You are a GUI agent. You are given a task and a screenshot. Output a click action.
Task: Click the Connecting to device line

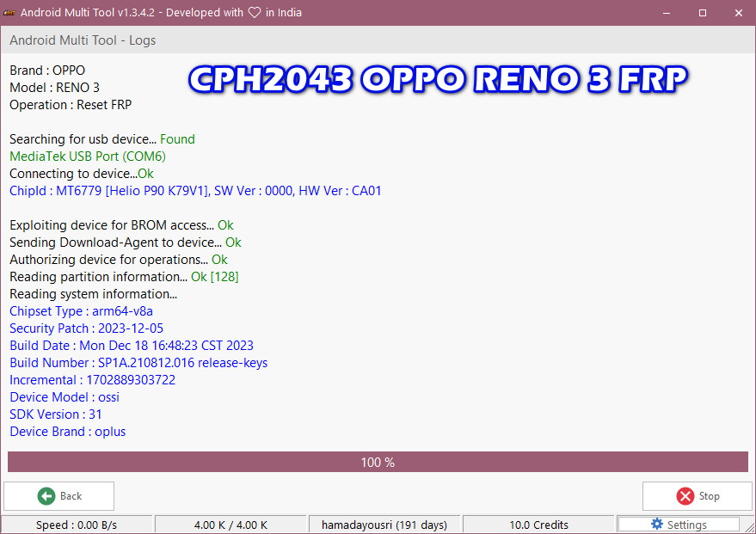tap(82, 174)
